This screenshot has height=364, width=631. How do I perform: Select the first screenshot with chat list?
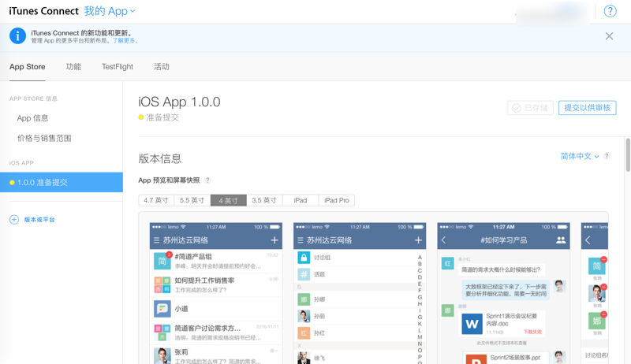[x=215, y=293]
